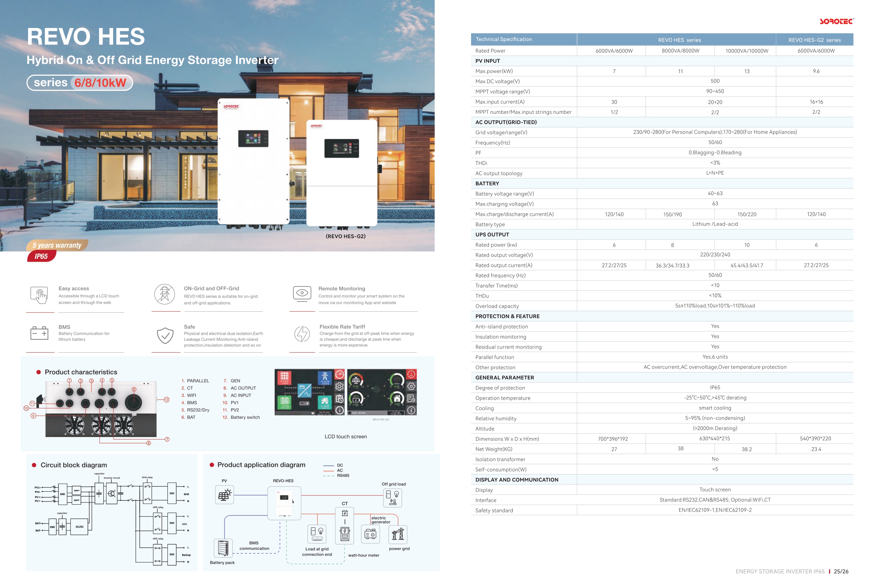
Task: Click the PF value 0.8lagging-0.8leading
Action: [x=715, y=152]
